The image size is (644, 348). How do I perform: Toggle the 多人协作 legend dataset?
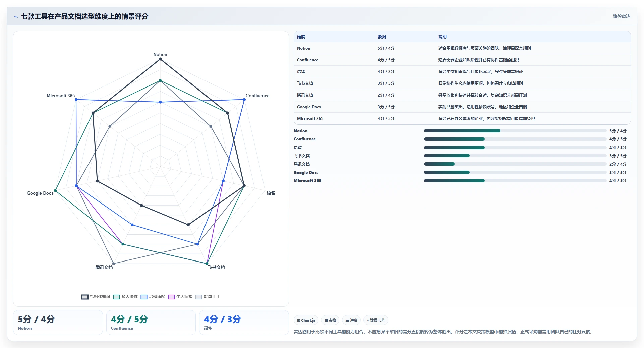tap(125, 297)
